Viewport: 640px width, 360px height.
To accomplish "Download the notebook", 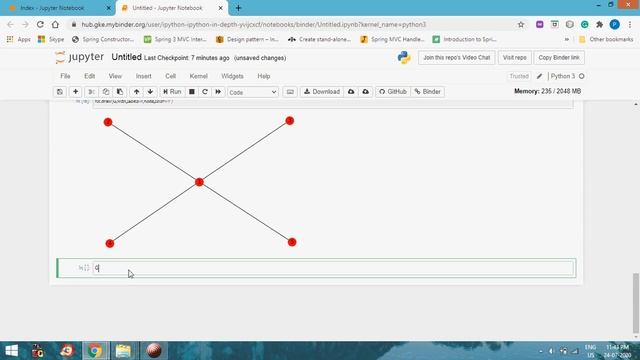I will (x=322, y=92).
